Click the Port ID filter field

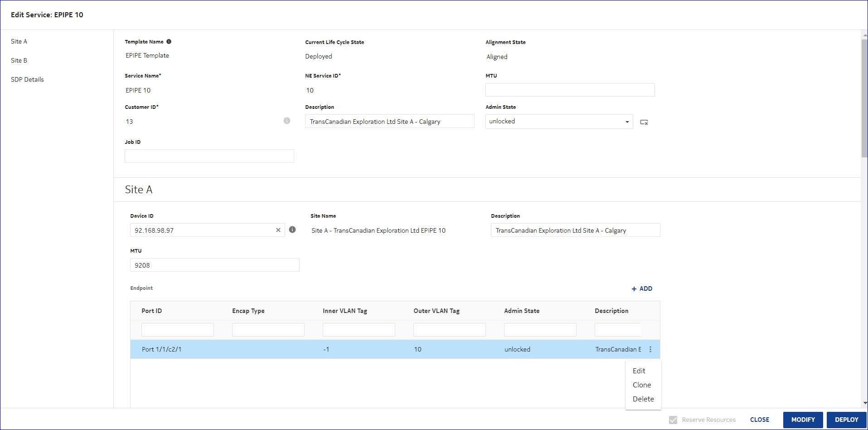[x=177, y=330]
